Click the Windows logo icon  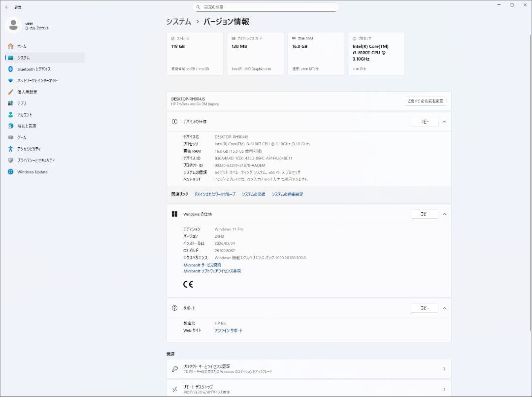174,214
